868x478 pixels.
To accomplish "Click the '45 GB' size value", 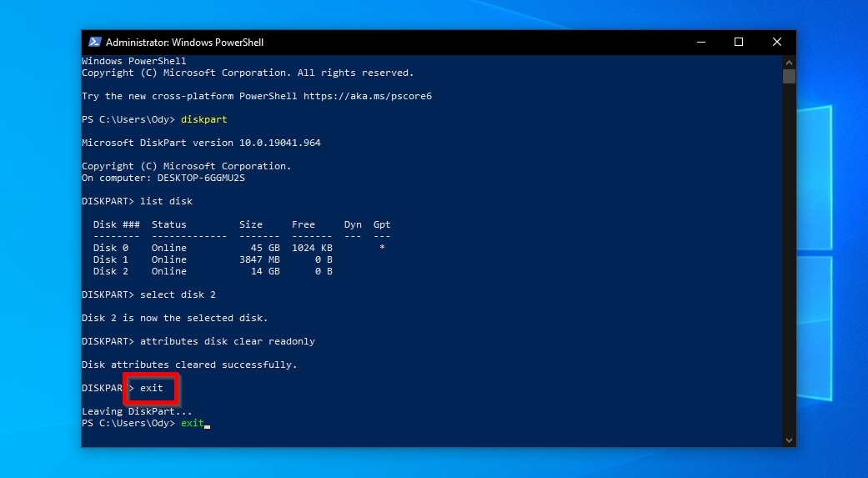I will click(x=265, y=248).
